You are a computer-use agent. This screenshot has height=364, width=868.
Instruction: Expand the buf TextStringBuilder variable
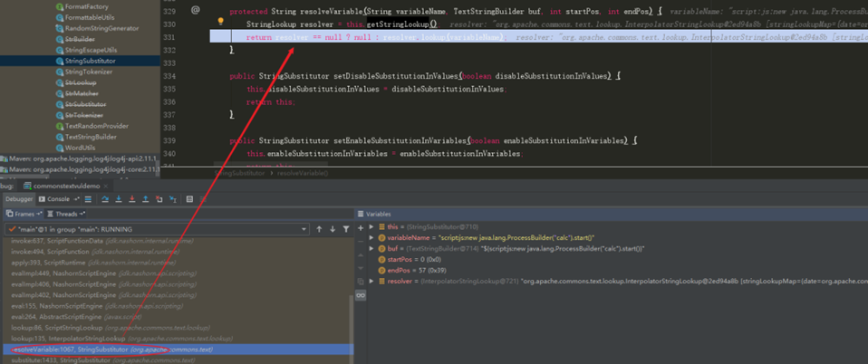371,249
